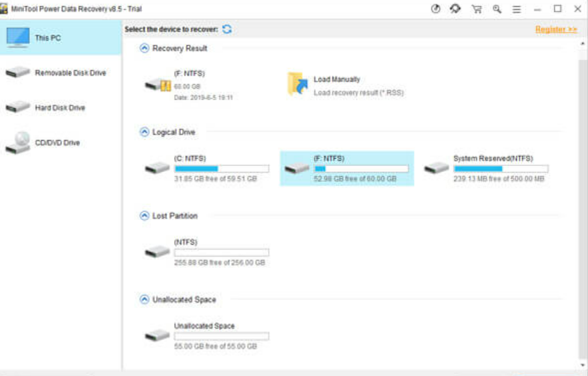Click the Lost Partition NTFS drive icon
This screenshot has height=376, width=588.
tap(158, 251)
